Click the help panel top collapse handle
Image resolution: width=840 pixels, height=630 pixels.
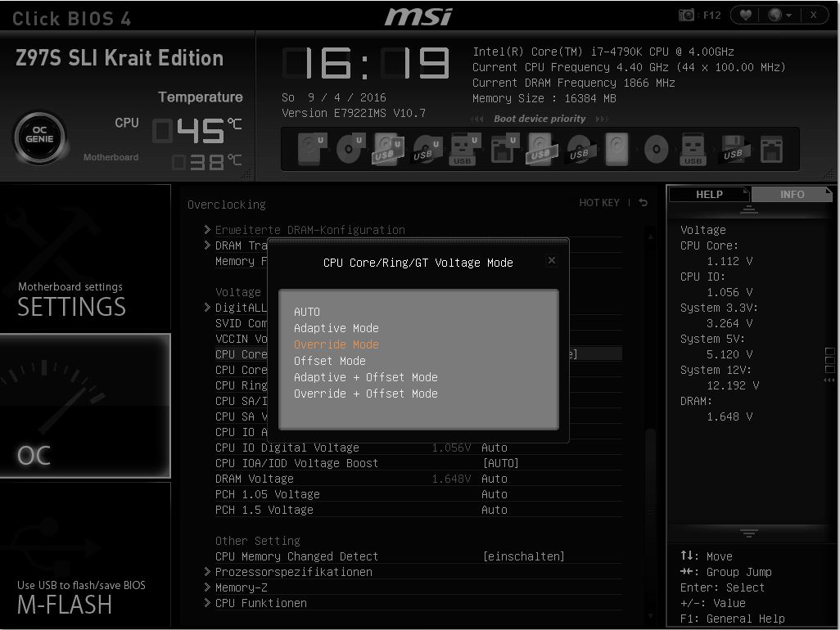pyautogui.click(x=748, y=209)
